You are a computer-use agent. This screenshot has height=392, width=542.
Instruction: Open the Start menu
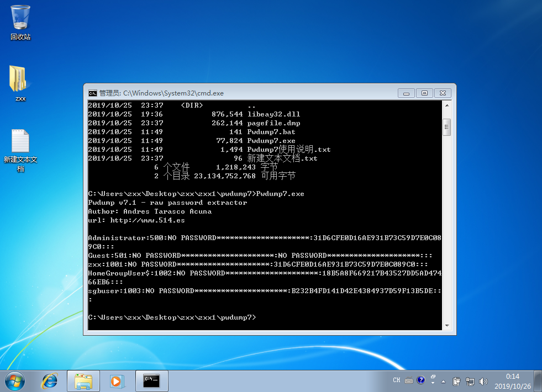pos(15,380)
